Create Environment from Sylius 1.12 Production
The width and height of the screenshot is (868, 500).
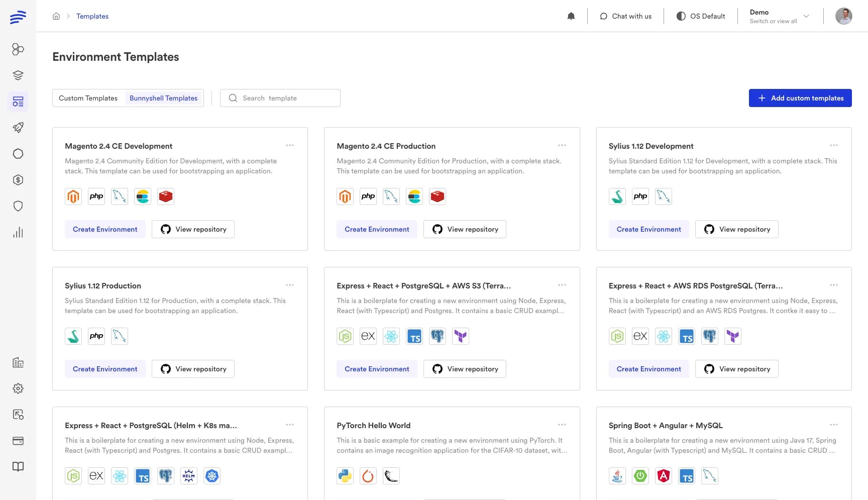coord(105,369)
